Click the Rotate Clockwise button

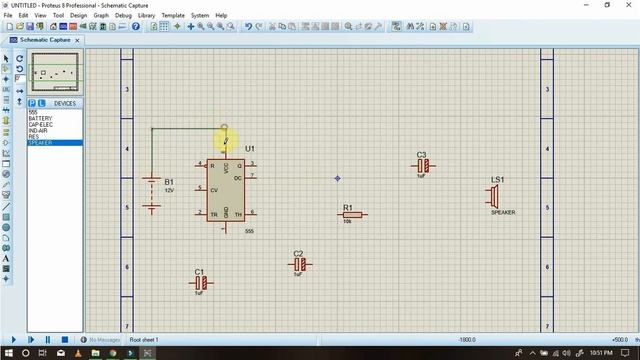[x=20, y=59]
